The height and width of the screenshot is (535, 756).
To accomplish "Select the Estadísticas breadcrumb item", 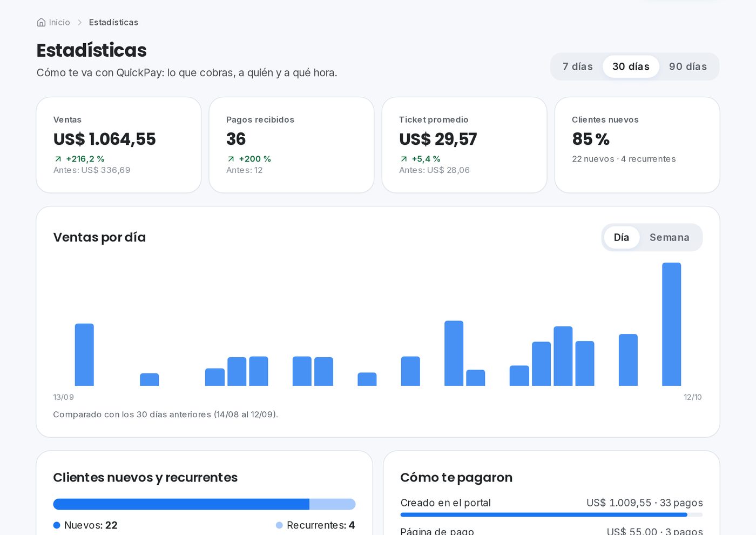I will click(113, 22).
